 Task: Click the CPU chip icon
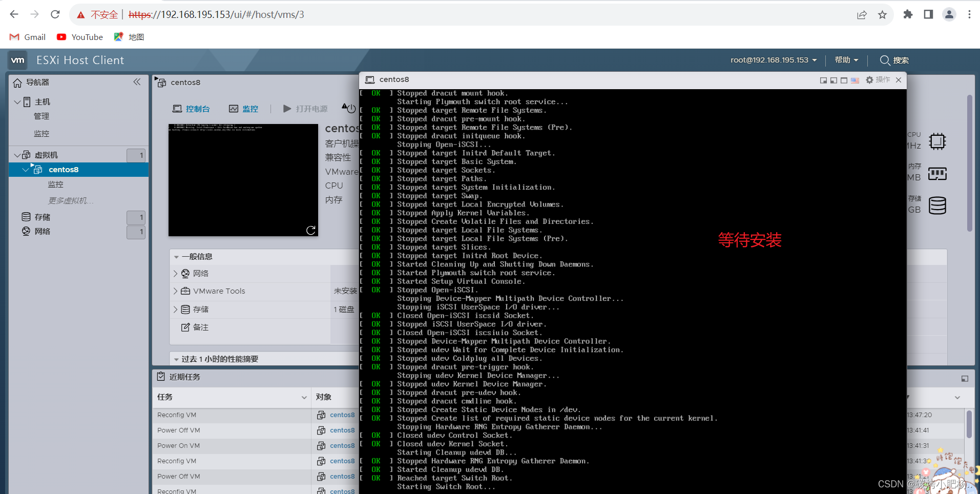pyautogui.click(x=937, y=141)
